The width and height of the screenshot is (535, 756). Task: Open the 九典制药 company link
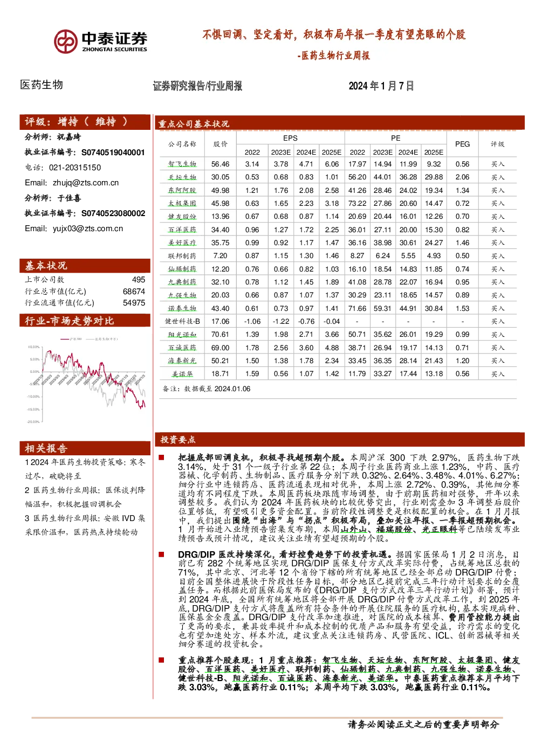[182, 282]
